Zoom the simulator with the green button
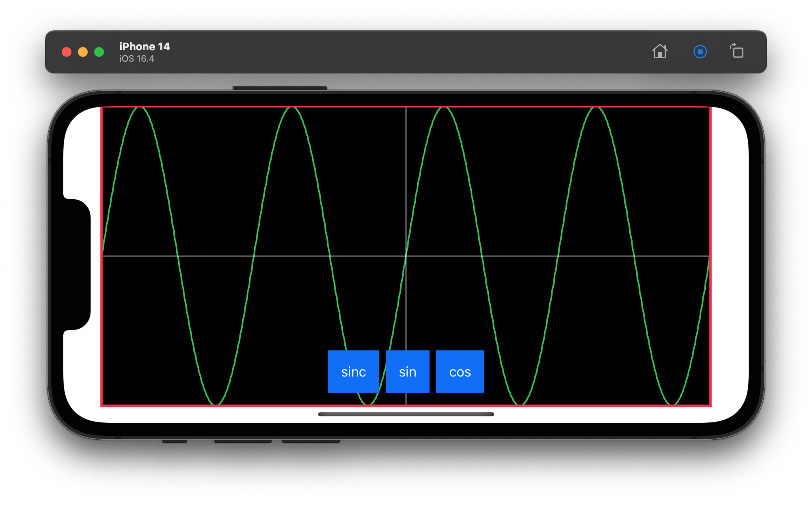The image size is (812, 508). (x=99, y=52)
